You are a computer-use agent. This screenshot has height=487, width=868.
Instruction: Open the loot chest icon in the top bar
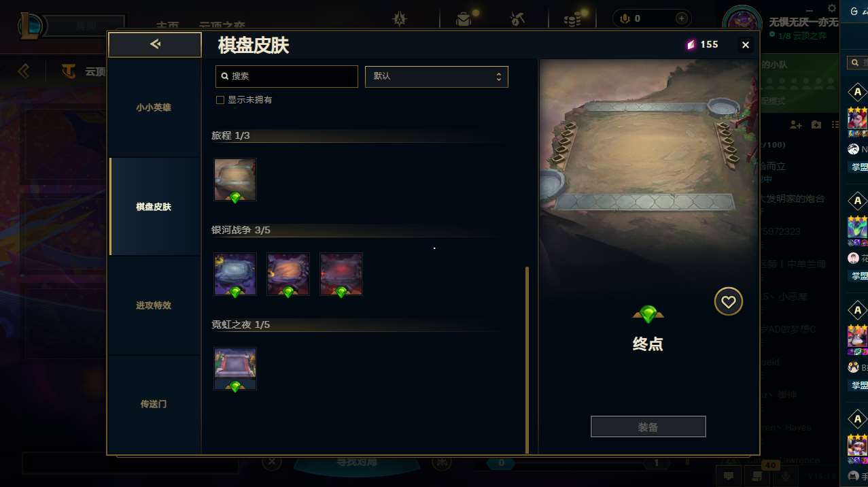click(x=464, y=19)
